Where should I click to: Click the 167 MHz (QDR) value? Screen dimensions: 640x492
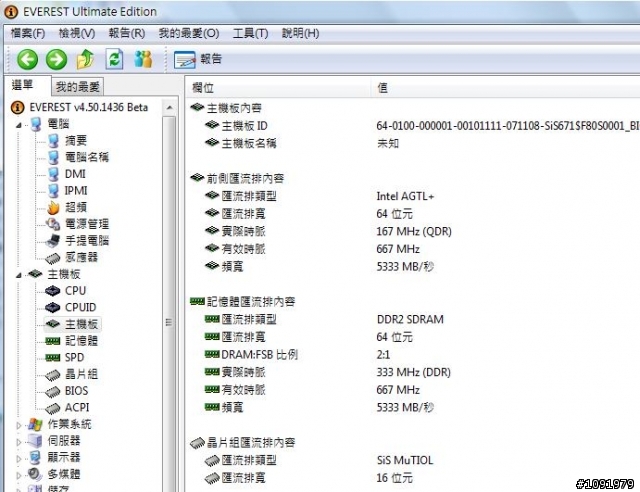point(414,232)
